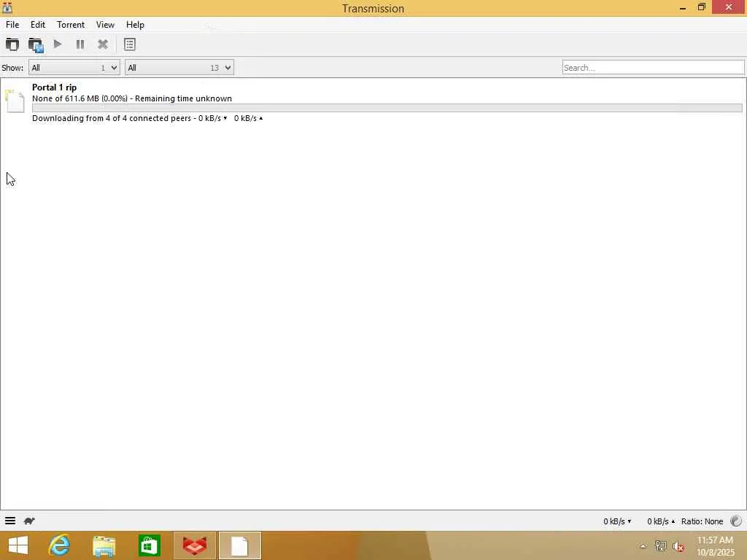
Task: Open Windows Store from taskbar
Action: (x=149, y=545)
